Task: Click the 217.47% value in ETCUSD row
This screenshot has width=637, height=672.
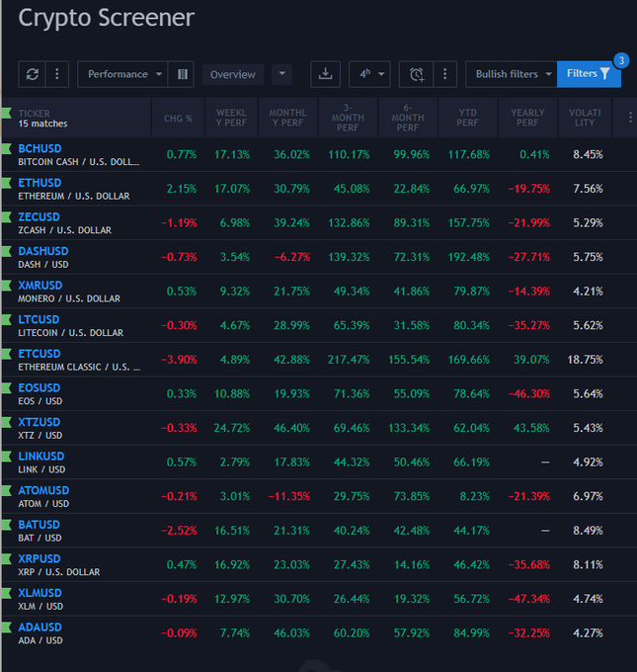Action: pos(349,360)
